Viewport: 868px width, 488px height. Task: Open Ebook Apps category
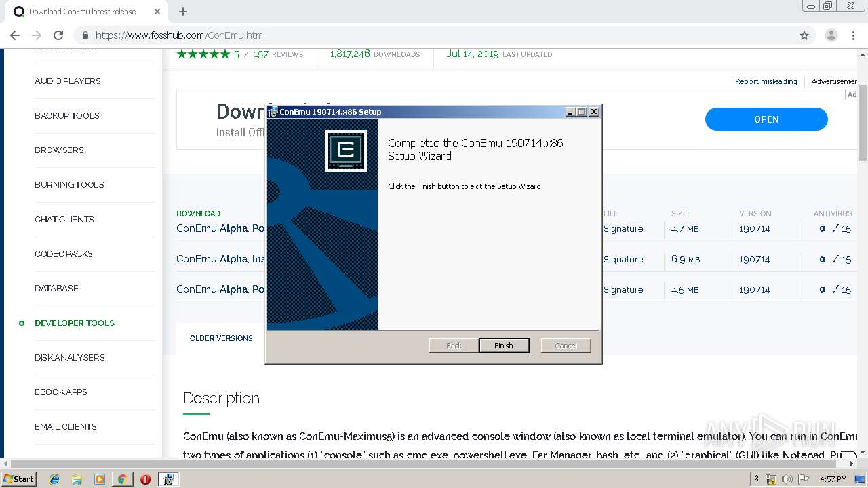click(61, 392)
